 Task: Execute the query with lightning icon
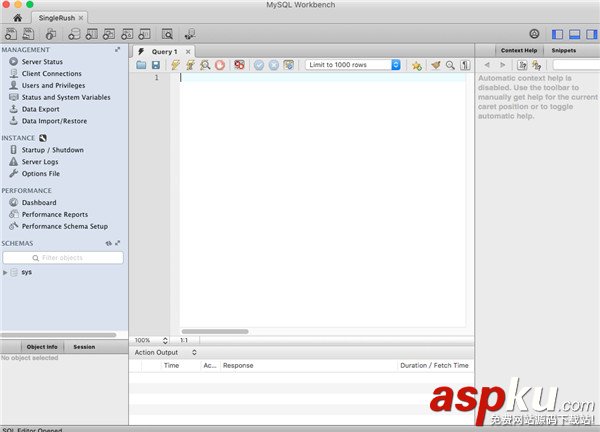pyautogui.click(x=175, y=65)
